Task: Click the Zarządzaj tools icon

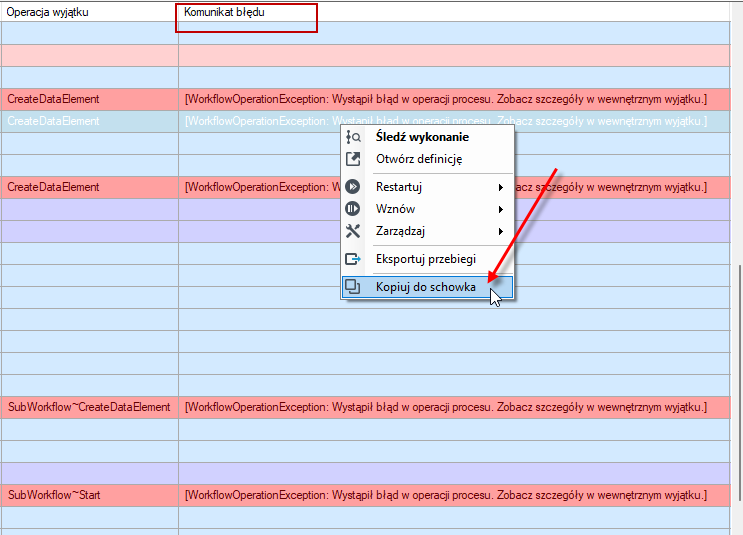Action: pyautogui.click(x=353, y=231)
